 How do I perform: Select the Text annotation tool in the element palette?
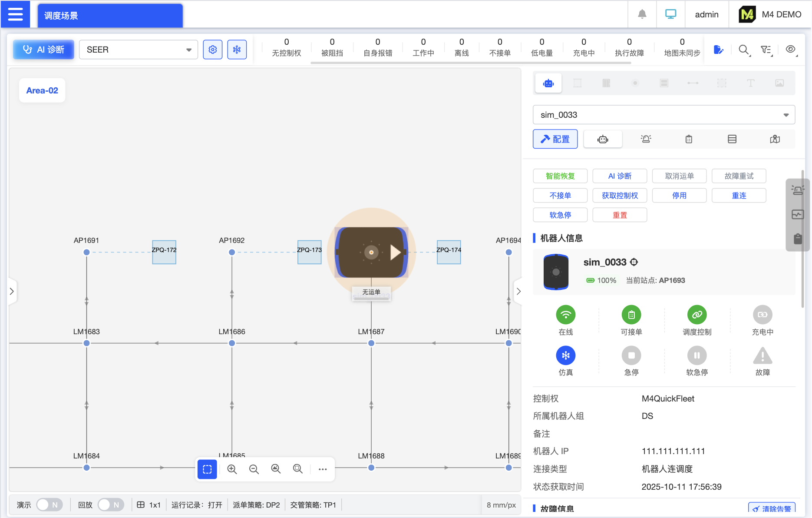(x=750, y=83)
